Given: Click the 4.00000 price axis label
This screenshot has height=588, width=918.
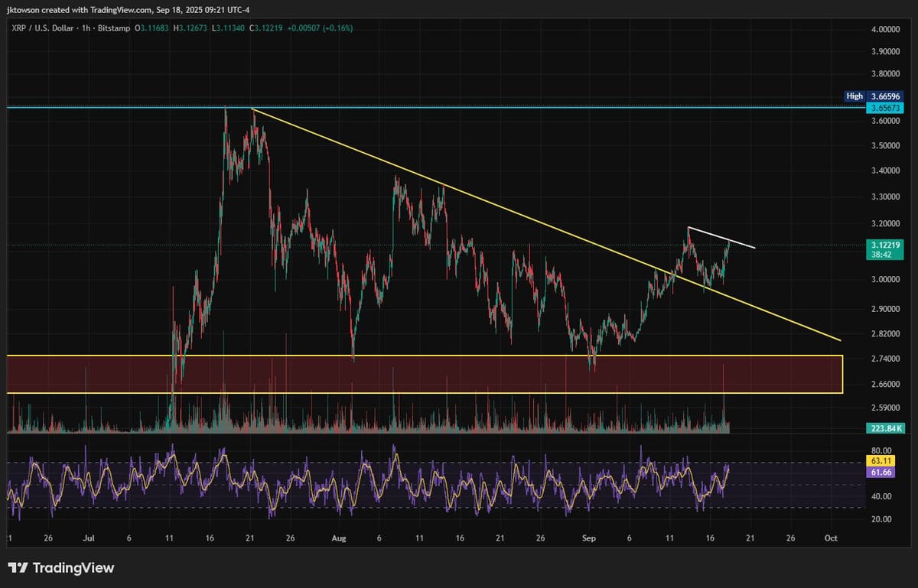Looking at the screenshot, I should (x=885, y=30).
